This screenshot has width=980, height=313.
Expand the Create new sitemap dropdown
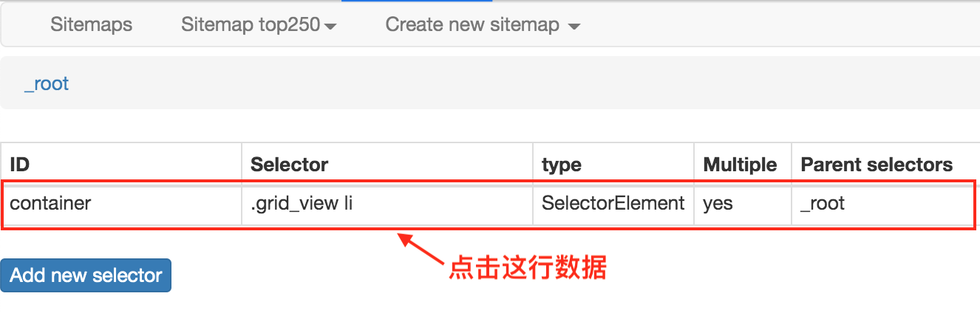(483, 24)
